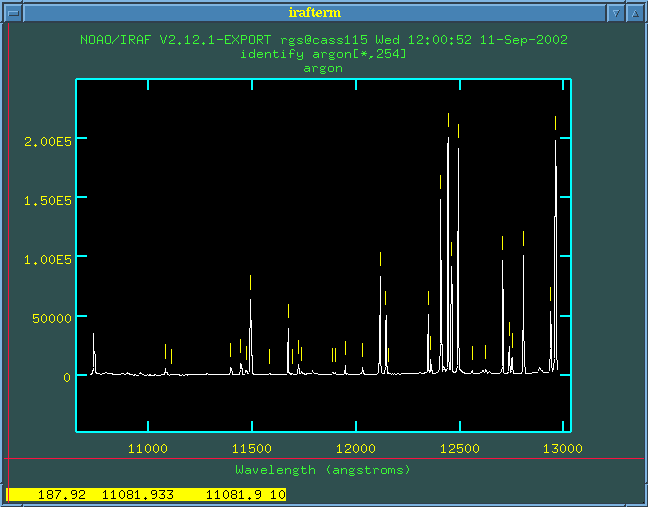The image size is (648, 507).
Task: Click the 1.50E5 y-axis label
Action: [x=42, y=200]
